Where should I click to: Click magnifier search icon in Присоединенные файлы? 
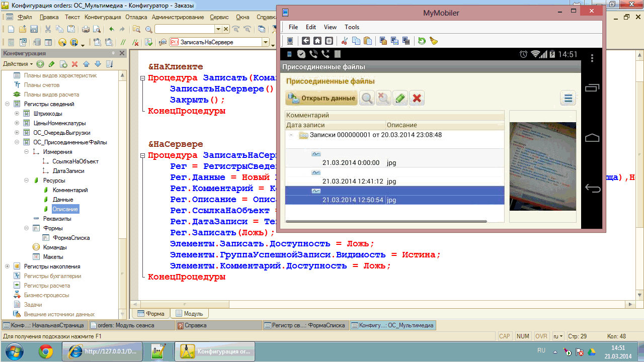(x=367, y=98)
